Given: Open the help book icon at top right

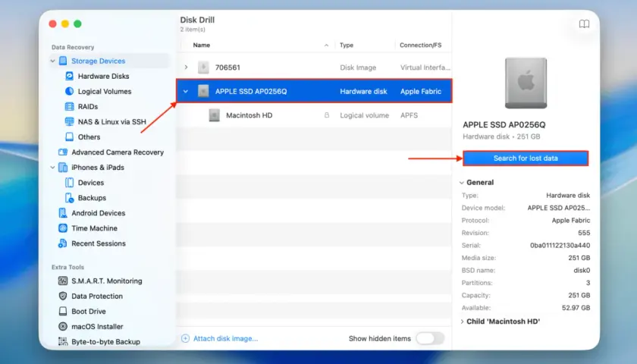Looking at the screenshot, I should (584, 24).
